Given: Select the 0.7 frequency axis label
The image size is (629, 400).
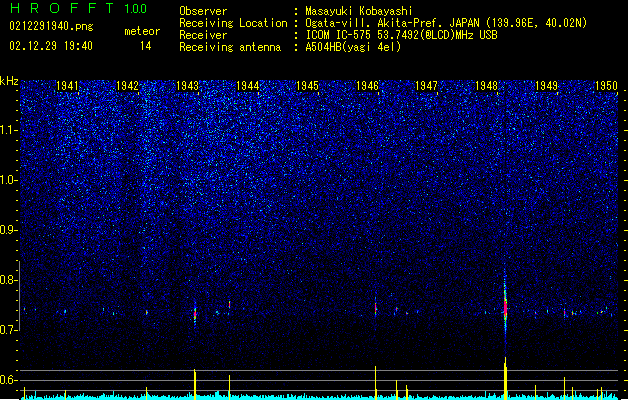Looking at the screenshot, I should point(8,330).
